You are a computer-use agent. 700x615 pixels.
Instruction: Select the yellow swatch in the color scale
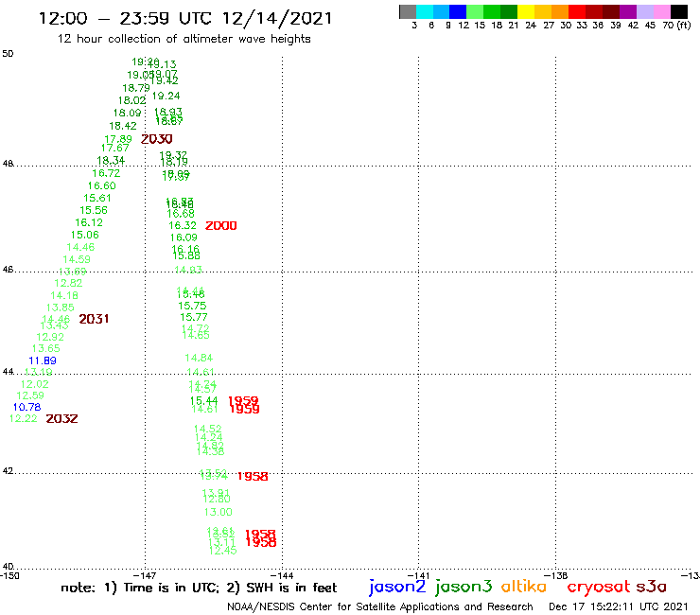526,11
